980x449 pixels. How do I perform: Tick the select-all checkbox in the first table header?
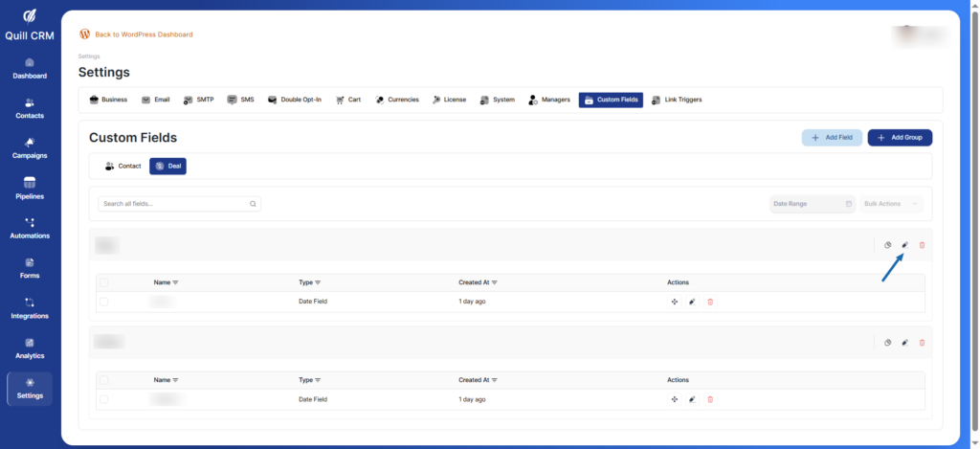[104, 282]
